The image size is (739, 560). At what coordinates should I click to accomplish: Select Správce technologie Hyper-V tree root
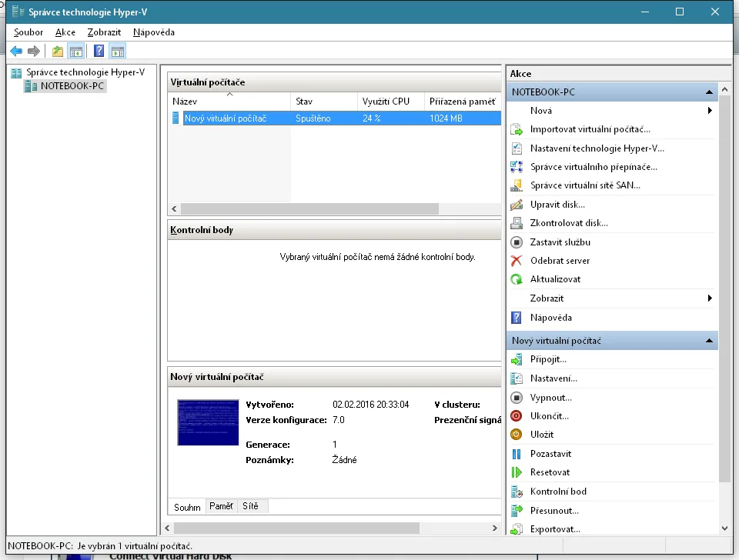coord(85,72)
